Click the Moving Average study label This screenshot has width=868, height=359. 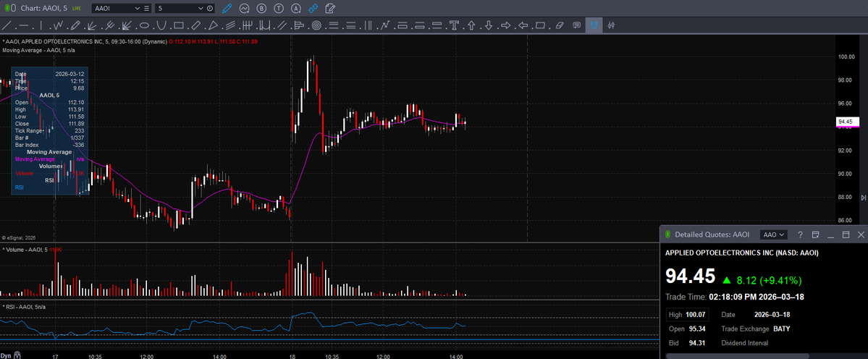click(x=39, y=51)
